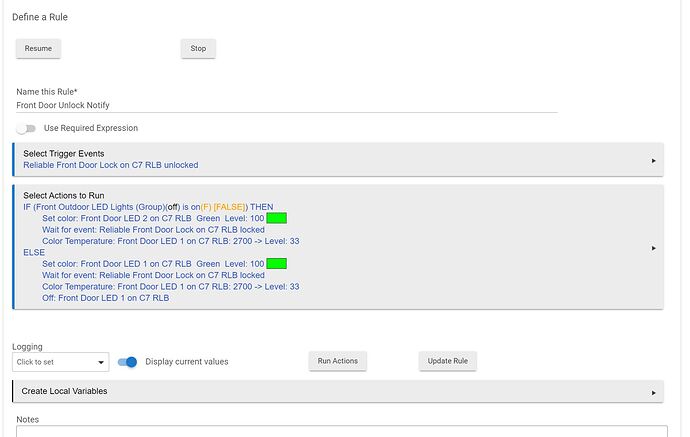Click inside the Notes text area
690x437 pixels.
pos(342,431)
